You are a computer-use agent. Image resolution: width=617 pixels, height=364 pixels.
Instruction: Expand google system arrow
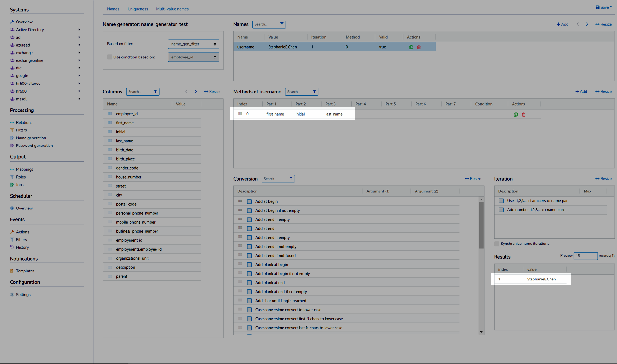(x=79, y=76)
